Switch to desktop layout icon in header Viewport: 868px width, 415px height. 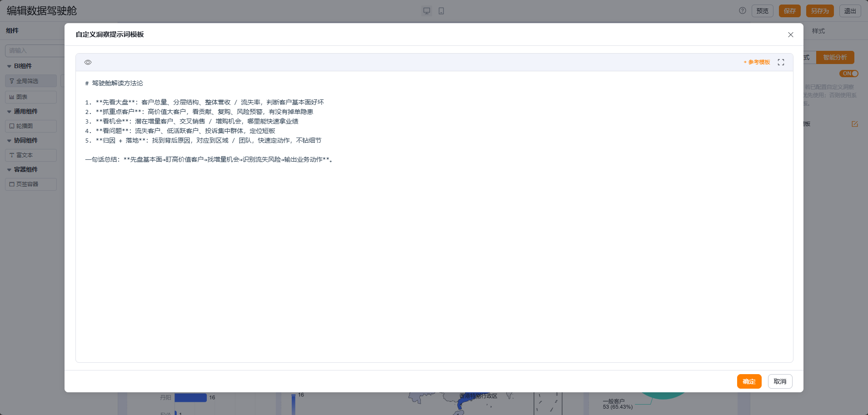[x=427, y=11]
